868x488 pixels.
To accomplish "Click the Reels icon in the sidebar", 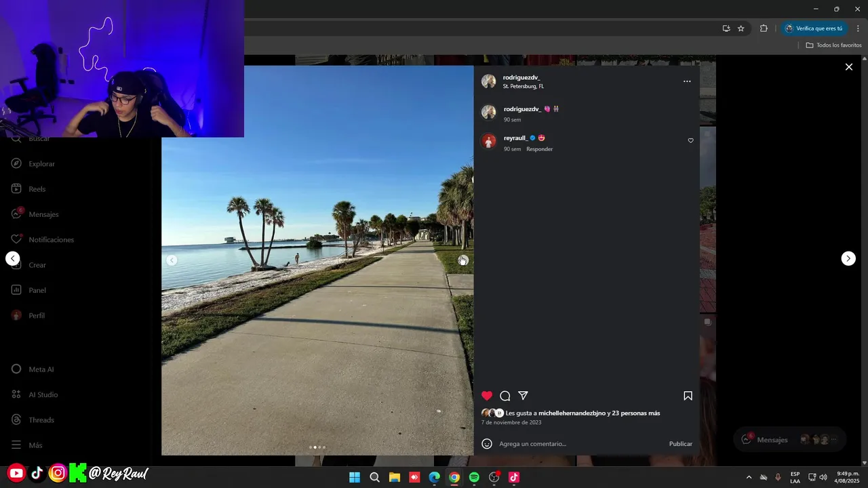I will [16, 189].
